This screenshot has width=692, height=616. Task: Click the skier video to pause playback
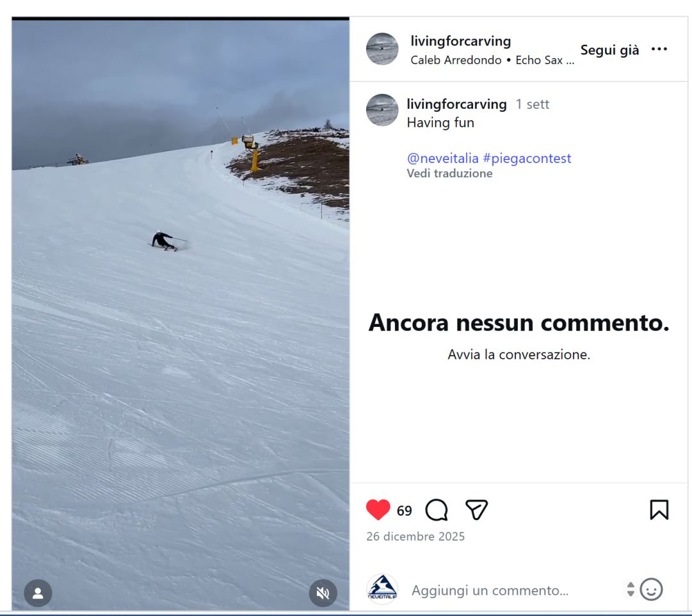181,315
